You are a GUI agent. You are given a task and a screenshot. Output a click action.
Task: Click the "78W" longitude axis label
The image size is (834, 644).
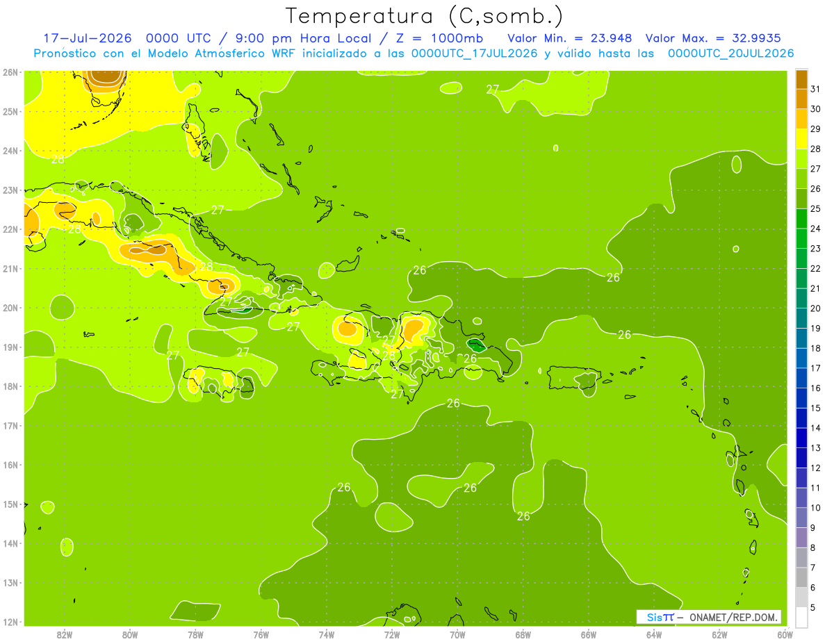(x=195, y=634)
